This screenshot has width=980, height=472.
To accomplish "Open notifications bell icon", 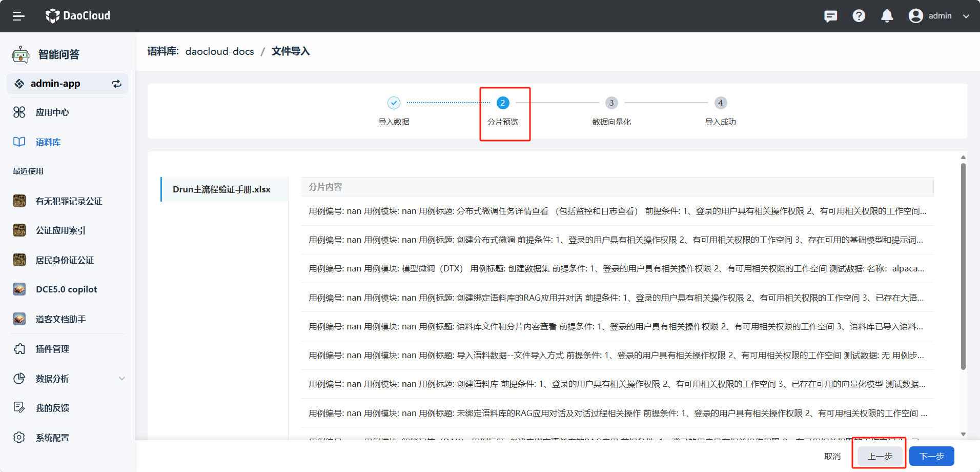I will [x=887, y=16].
